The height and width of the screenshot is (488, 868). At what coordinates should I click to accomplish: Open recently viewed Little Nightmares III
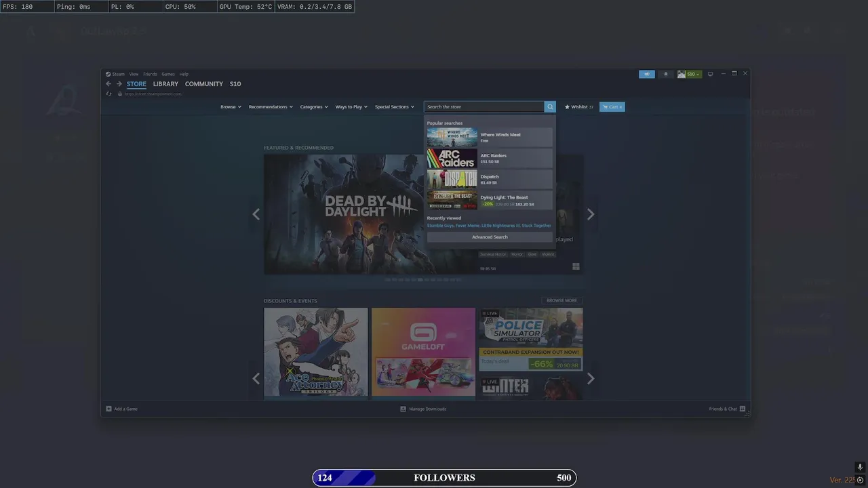pyautogui.click(x=500, y=226)
